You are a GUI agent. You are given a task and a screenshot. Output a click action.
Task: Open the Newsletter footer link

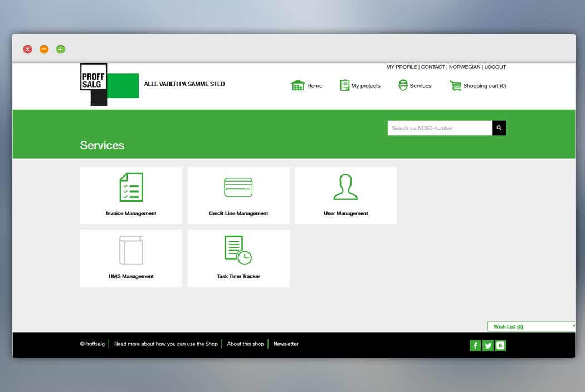pos(286,344)
